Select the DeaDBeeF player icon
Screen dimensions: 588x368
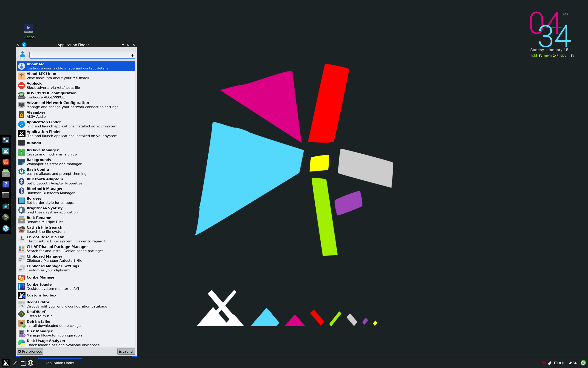(x=21, y=314)
